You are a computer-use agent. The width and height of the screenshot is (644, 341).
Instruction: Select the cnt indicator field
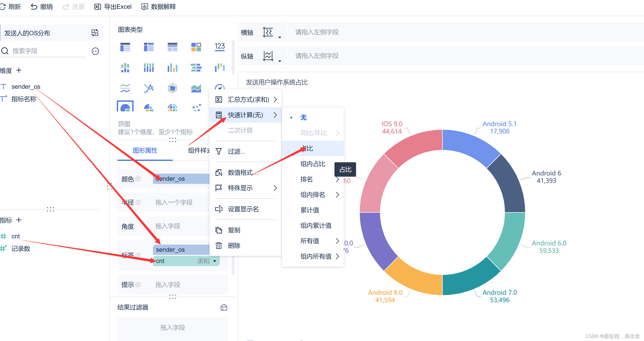pos(15,236)
